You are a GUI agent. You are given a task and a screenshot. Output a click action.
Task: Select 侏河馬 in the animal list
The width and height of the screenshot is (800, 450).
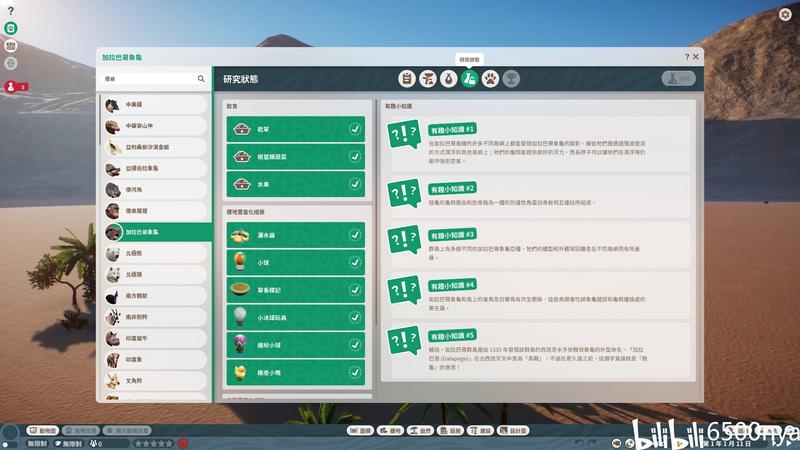[x=156, y=189]
